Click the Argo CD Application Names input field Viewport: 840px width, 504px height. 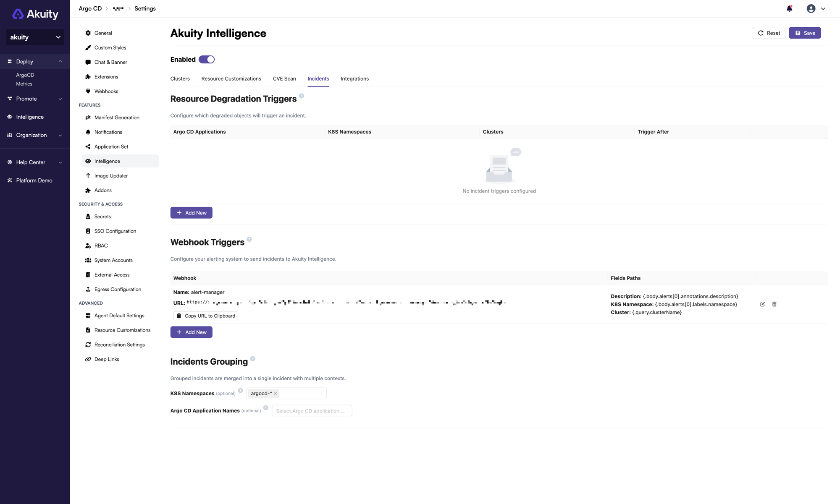point(312,410)
